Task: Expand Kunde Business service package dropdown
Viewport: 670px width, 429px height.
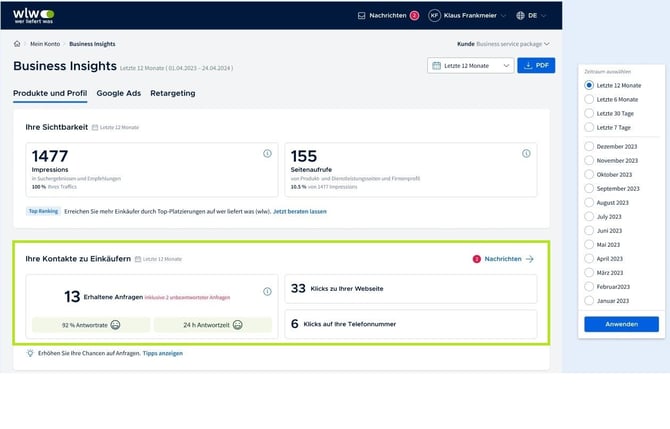Action: click(x=503, y=44)
